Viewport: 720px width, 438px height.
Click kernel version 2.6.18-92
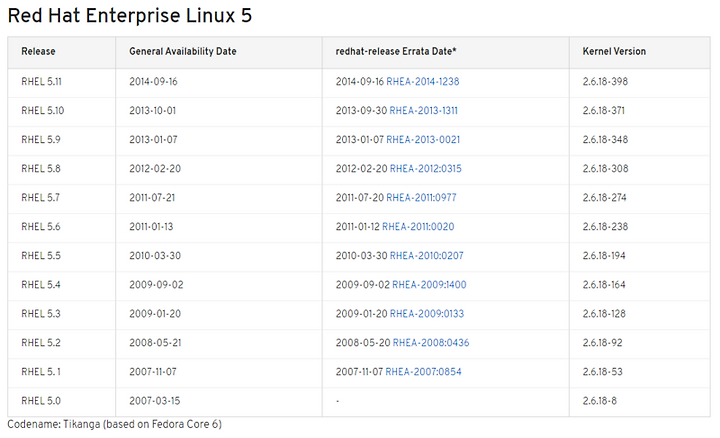pos(602,343)
